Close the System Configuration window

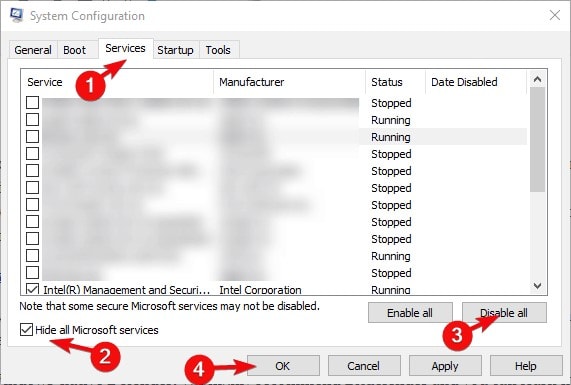point(555,15)
